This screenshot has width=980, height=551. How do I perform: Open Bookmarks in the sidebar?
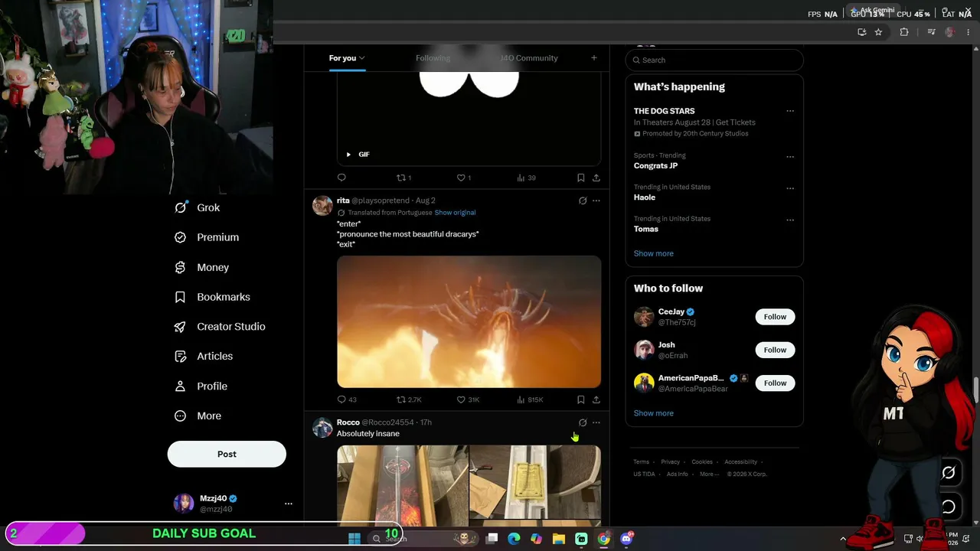(x=211, y=297)
